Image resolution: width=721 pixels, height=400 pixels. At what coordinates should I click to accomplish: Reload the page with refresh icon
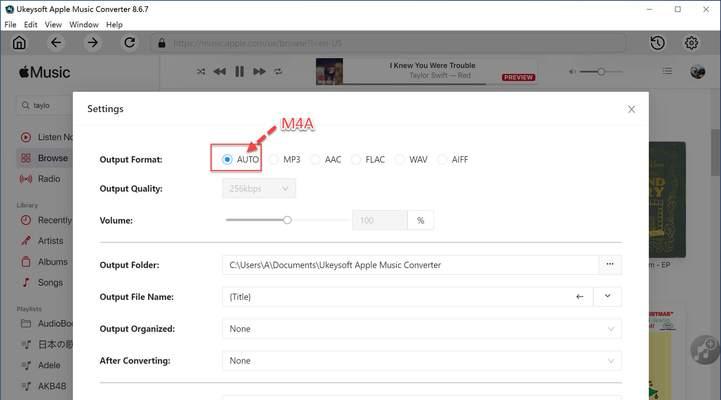130,43
